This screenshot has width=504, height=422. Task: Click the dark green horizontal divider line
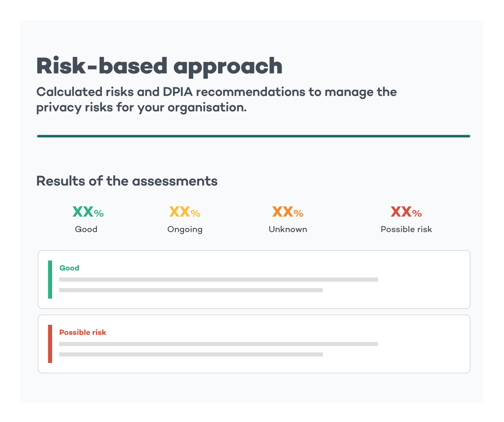(x=253, y=136)
